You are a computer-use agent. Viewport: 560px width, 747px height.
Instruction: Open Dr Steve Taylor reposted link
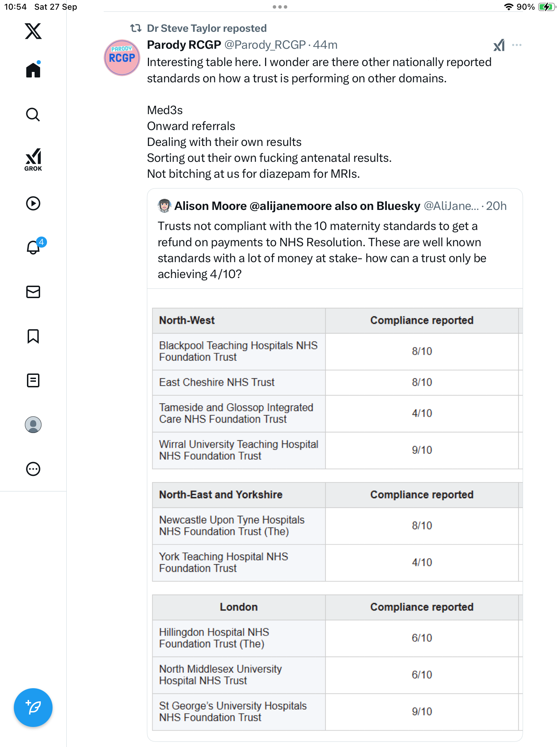(x=206, y=28)
